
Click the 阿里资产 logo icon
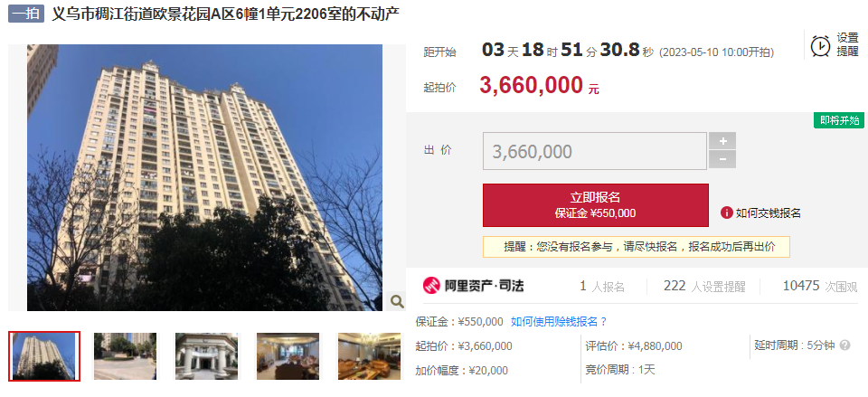[431, 286]
